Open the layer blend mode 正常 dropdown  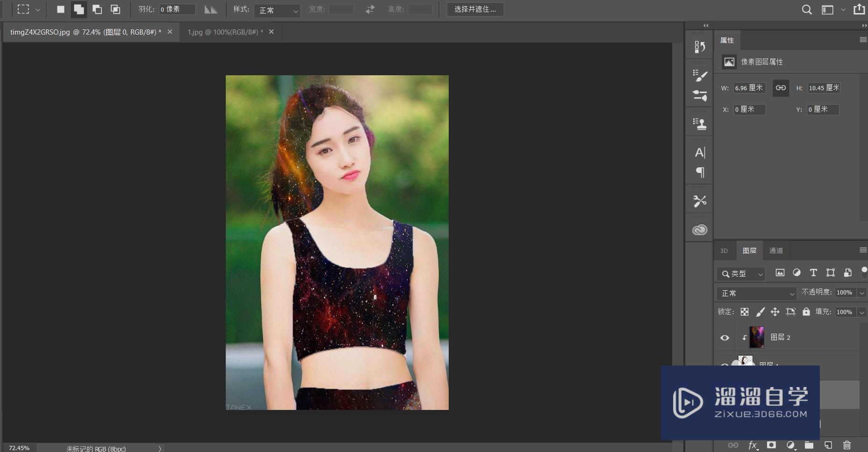pos(756,293)
